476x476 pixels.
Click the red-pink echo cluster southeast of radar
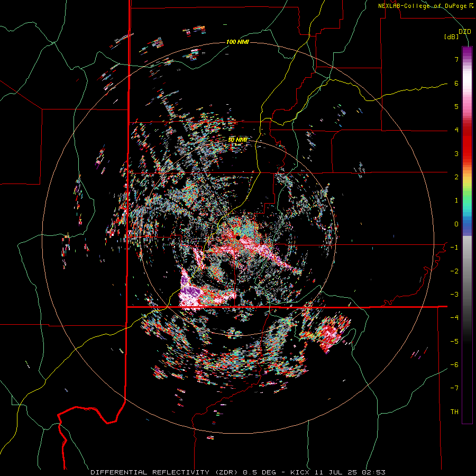click(x=332, y=333)
